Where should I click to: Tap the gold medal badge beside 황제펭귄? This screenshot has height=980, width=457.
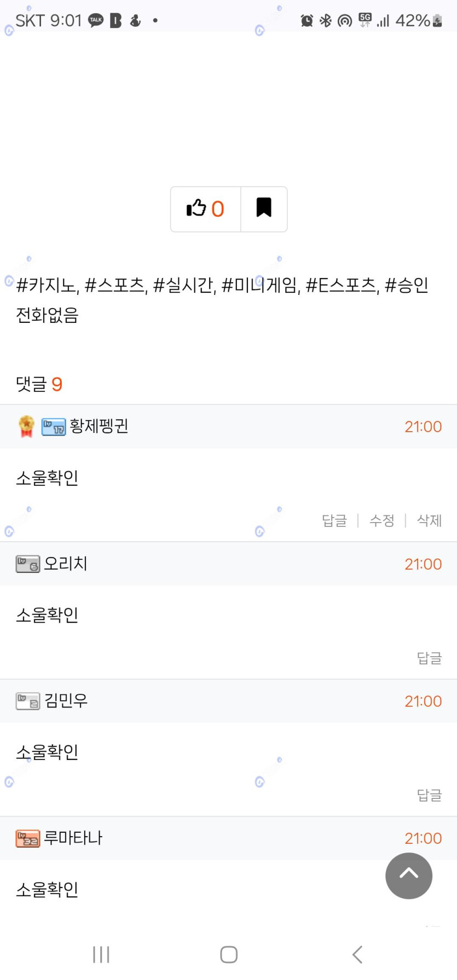click(x=26, y=426)
